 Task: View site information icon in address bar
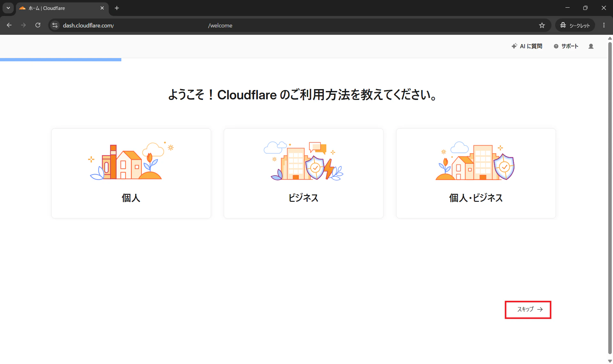tap(55, 25)
